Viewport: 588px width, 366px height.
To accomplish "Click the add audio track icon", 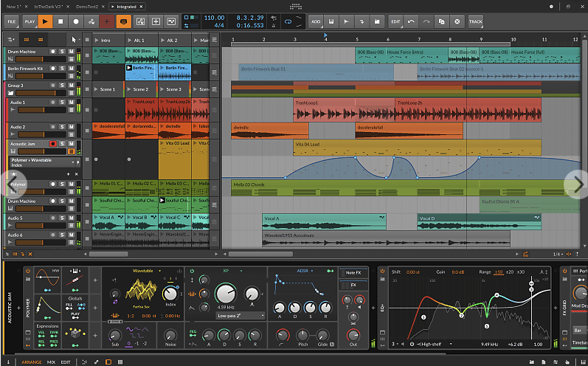I will coord(347,21).
